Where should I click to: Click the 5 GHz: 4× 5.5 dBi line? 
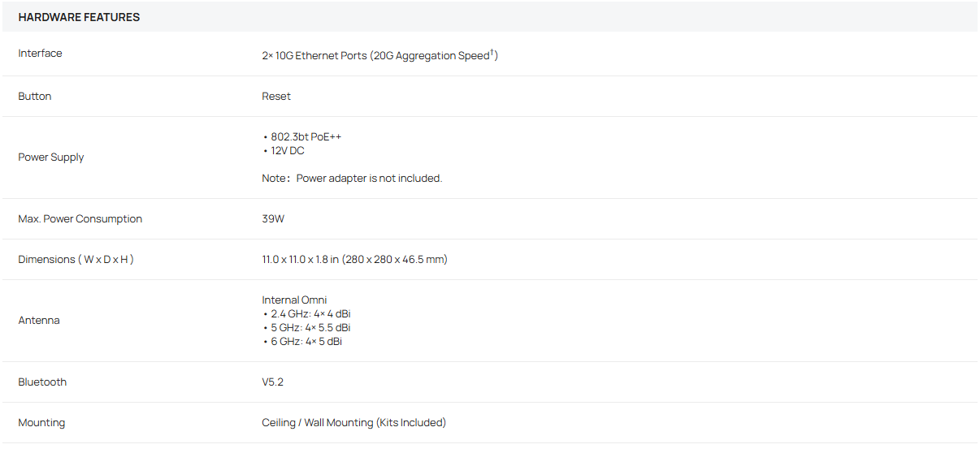[x=306, y=328]
